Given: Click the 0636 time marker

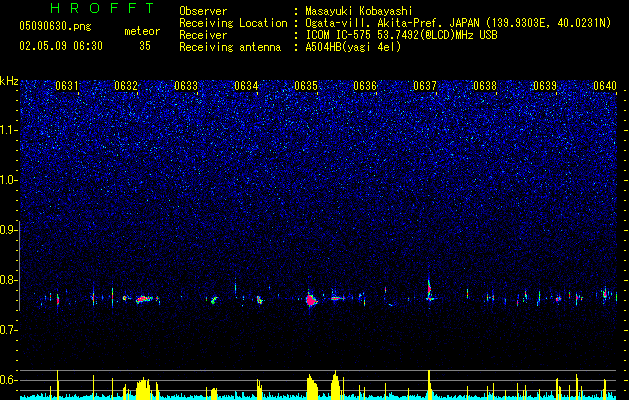Looking at the screenshot, I should [x=365, y=86].
